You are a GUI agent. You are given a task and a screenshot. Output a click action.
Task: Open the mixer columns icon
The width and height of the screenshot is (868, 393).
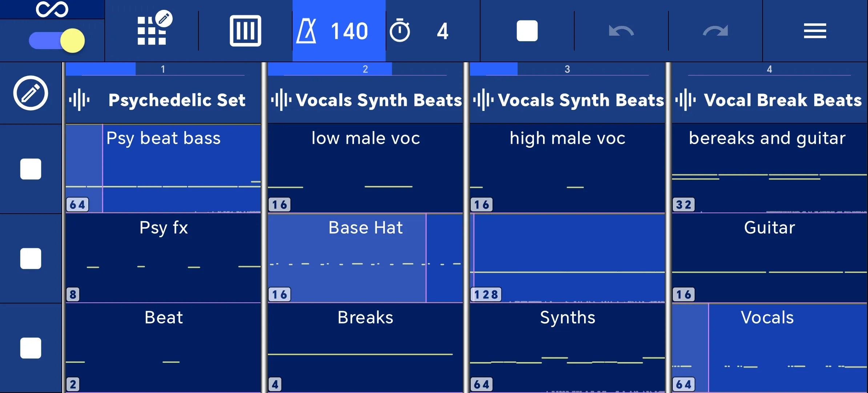point(245,31)
